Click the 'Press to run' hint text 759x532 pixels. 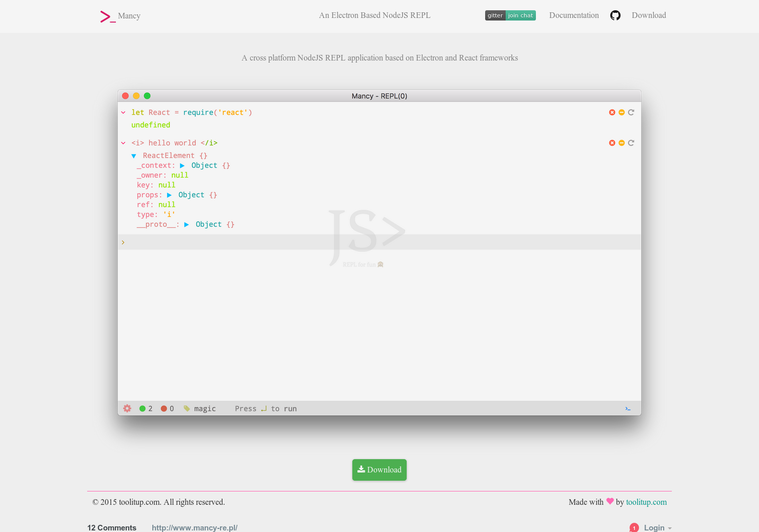266,409
